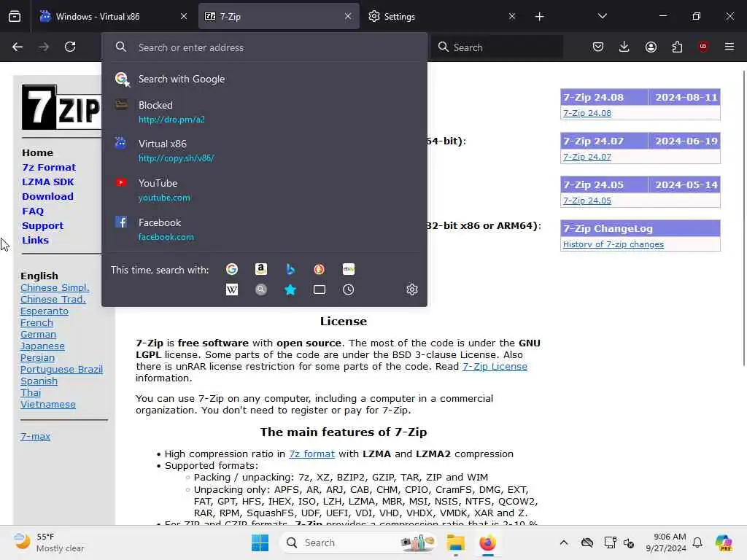747x560 pixels.
Task: Open the Firefox View button
Action: pos(15,16)
